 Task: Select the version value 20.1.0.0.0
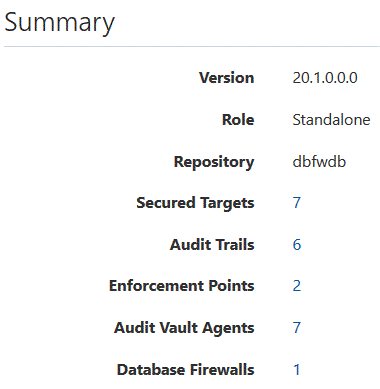click(x=325, y=78)
